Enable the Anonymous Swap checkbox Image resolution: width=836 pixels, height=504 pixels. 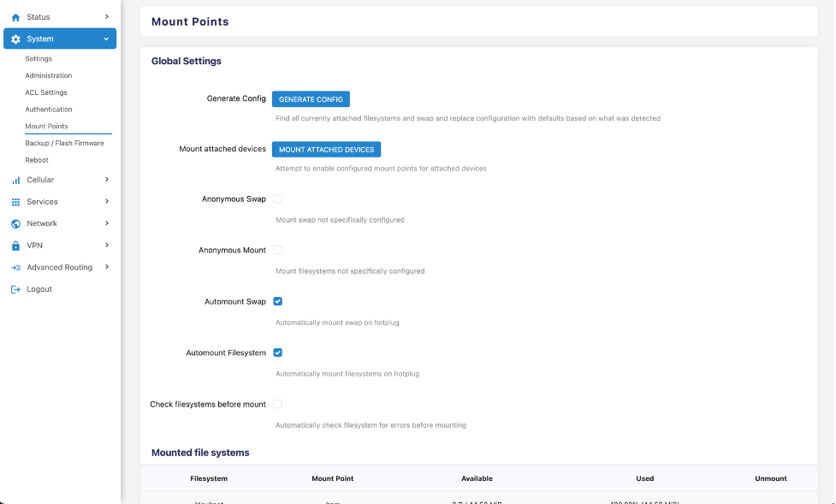click(x=277, y=199)
